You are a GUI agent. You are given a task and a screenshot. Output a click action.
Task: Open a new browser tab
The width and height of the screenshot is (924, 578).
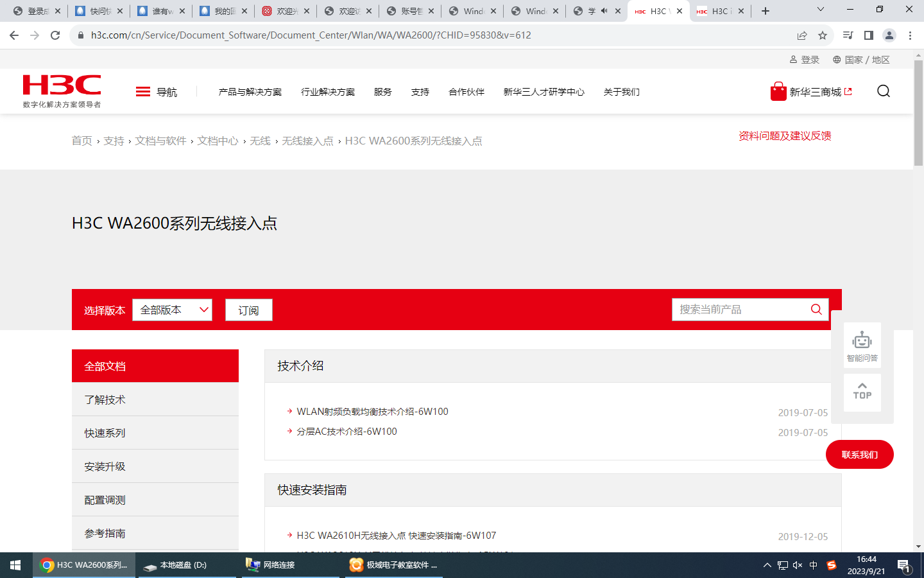pyautogui.click(x=766, y=11)
